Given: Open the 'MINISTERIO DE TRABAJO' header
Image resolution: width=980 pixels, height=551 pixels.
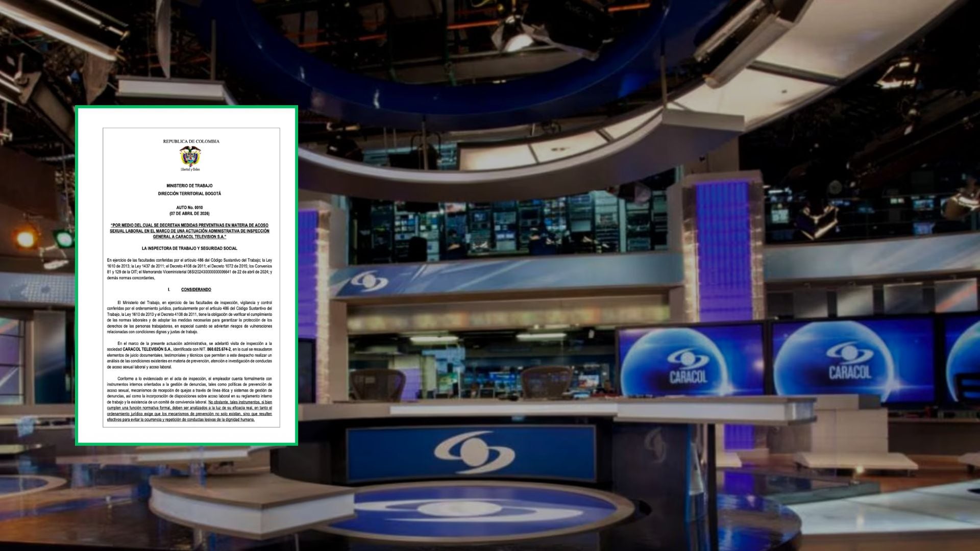Looking at the screenshot, I should (x=190, y=185).
